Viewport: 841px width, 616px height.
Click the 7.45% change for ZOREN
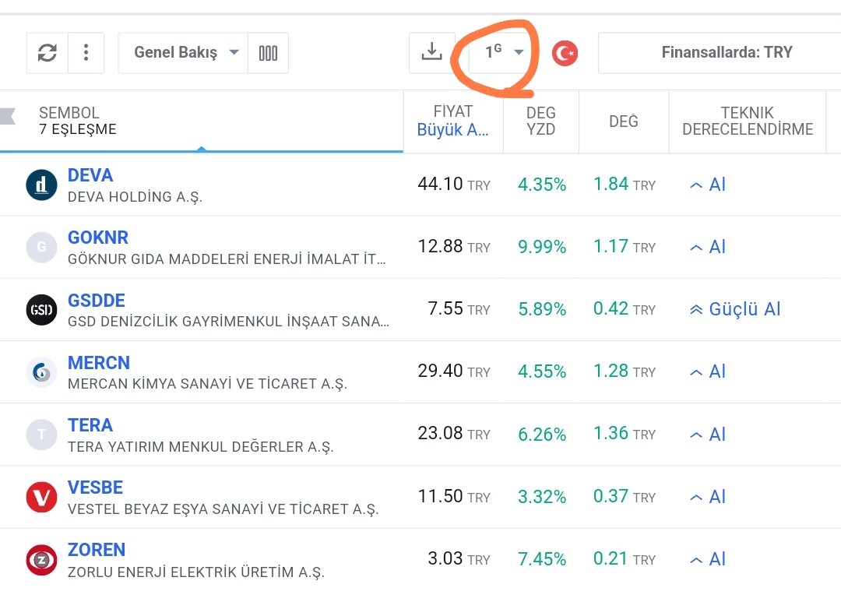tap(542, 559)
